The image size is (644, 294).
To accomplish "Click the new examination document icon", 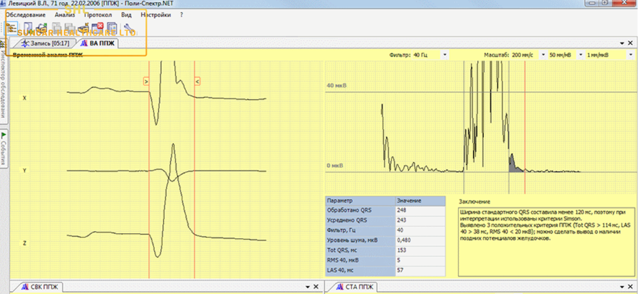I will pos(28,28).
